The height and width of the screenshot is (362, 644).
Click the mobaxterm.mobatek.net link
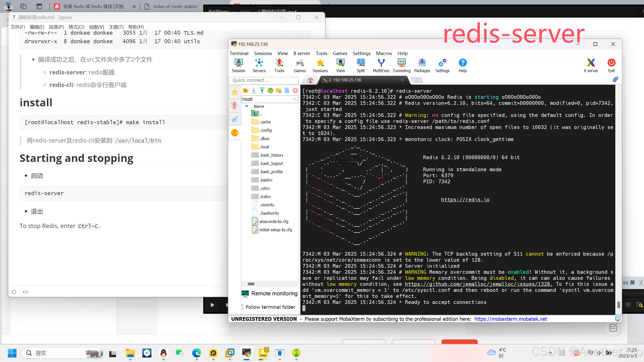(x=510, y=319)
